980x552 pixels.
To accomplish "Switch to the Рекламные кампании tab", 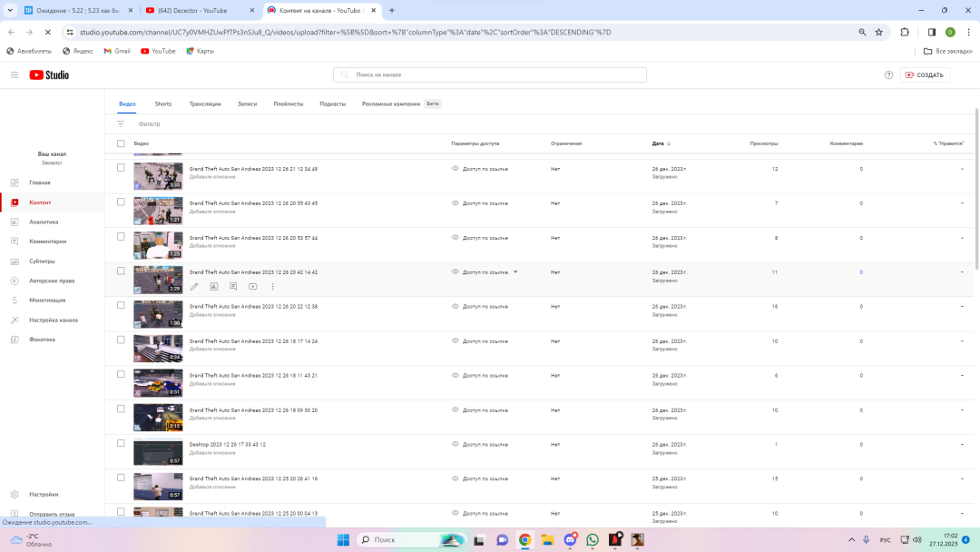I will [390, 103].
